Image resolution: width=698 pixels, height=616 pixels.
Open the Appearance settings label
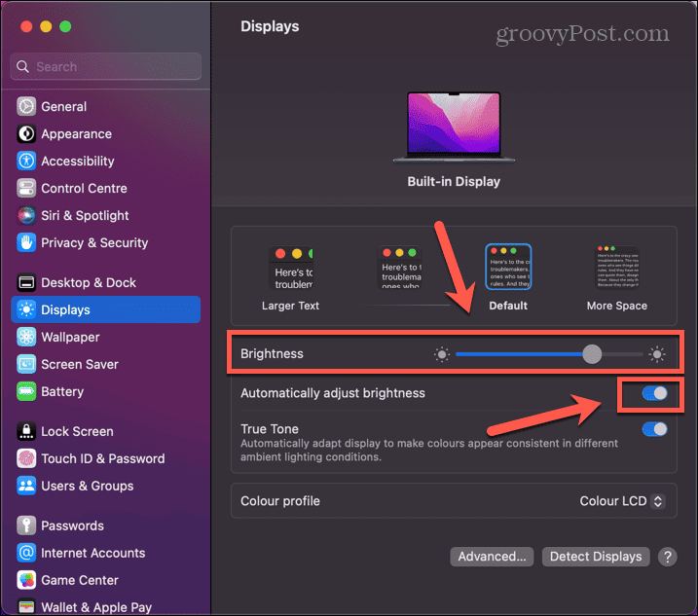pos(77,133)
